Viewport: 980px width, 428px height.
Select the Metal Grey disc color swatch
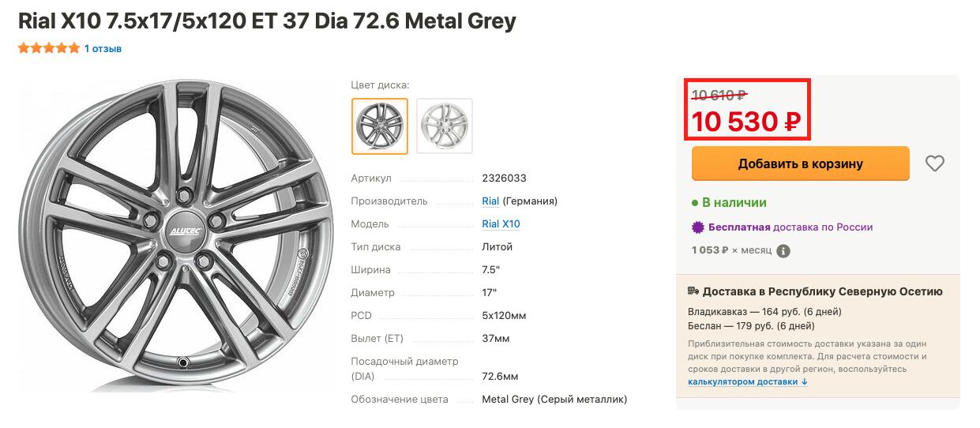click(x=380, y=126)
